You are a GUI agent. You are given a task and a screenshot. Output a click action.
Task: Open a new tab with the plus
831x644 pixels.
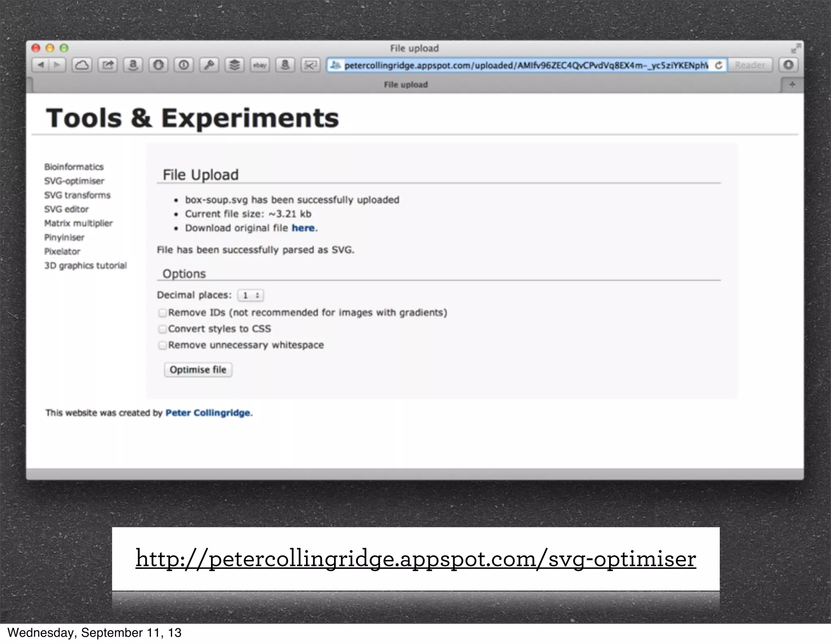[x=792, y=84]
